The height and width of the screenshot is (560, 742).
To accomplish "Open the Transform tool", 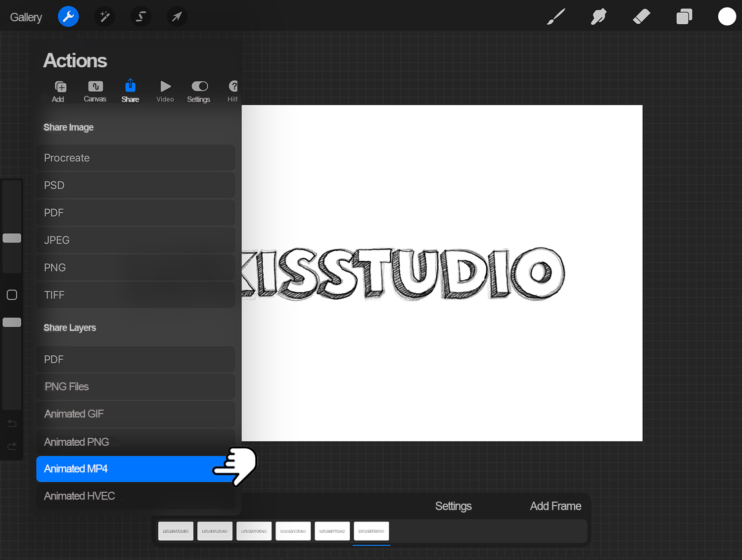I will click(x=177, y=16).
